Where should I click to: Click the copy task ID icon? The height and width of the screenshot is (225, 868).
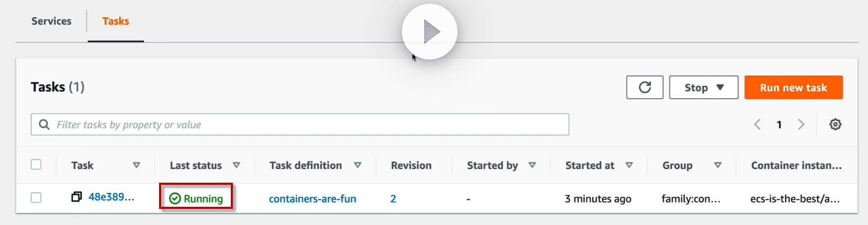coord(77,197)
